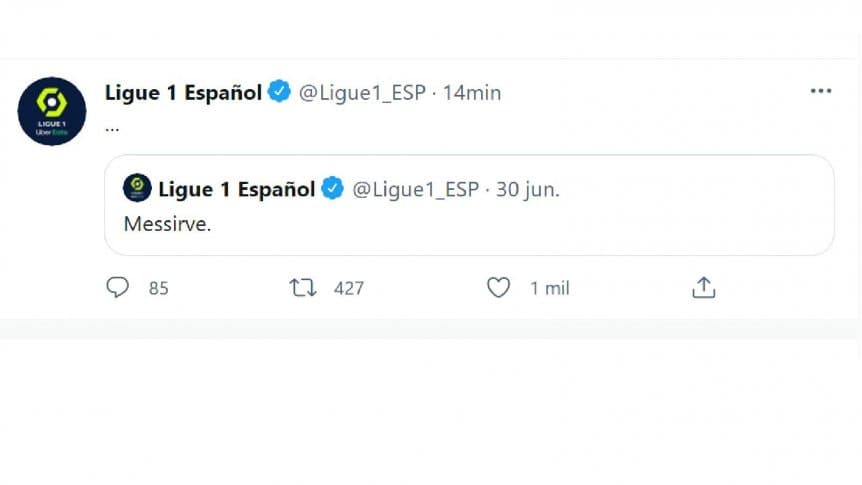Click the 1 mil likes count

coord(549,288)
